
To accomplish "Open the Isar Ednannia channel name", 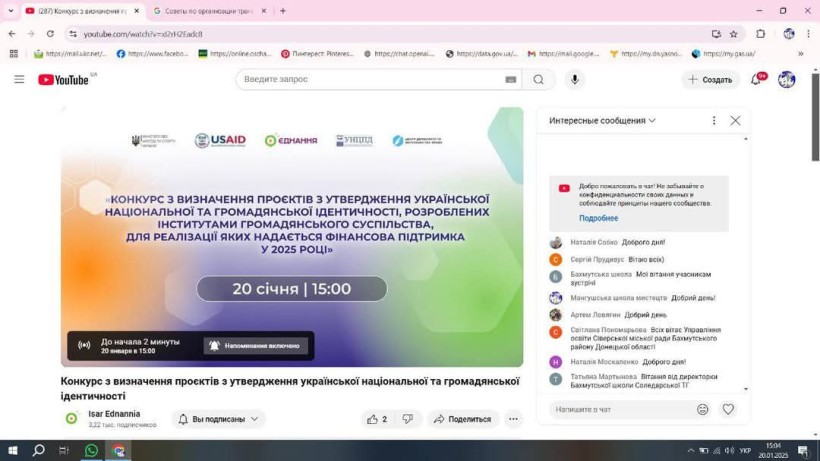I will [114, 413].
